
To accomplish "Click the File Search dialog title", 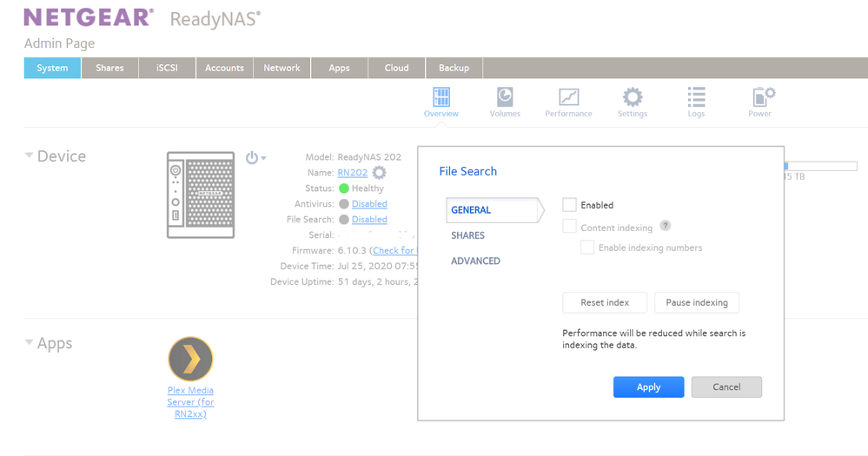I will [x=467, y=172].
